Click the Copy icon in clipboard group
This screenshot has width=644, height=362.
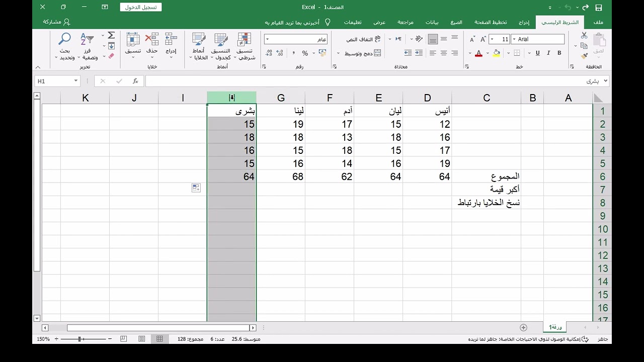pyautogui.click(x=584, y=46)
